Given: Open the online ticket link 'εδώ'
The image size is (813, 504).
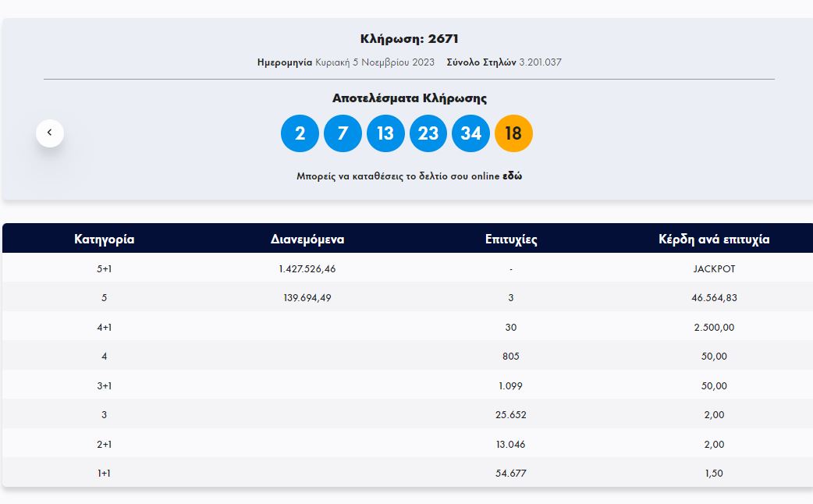Looking at the screenshot, I should point(512,176).
